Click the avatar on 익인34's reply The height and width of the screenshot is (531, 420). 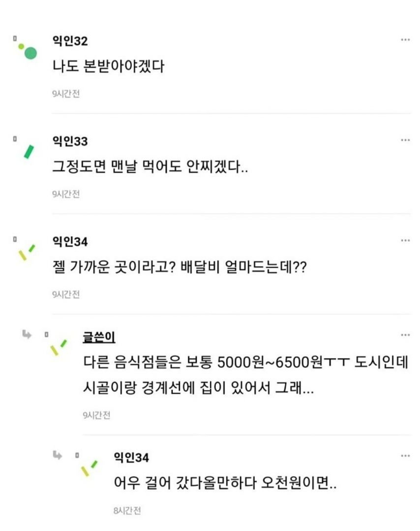coord(89,468)
